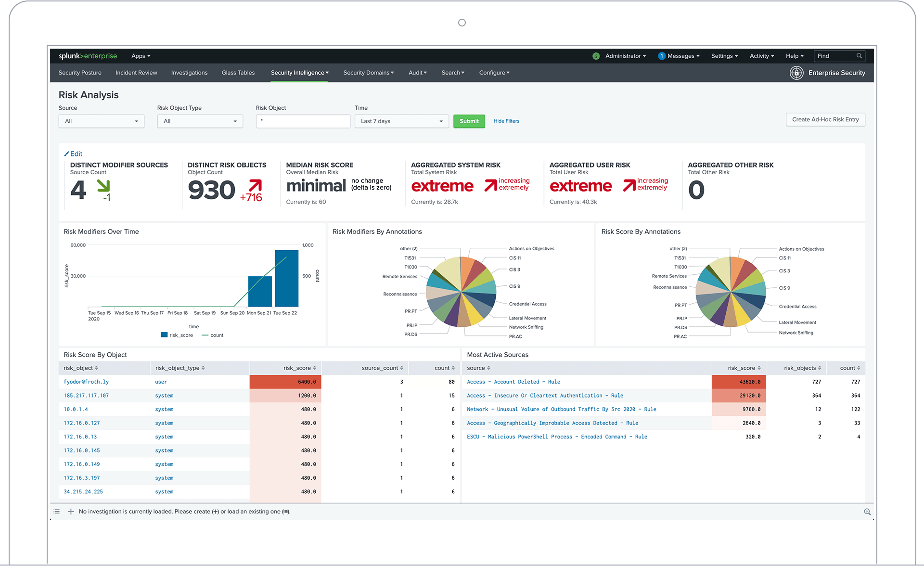Open the Help menu
The height and width of the screenshot is (566, 924).
795,56
